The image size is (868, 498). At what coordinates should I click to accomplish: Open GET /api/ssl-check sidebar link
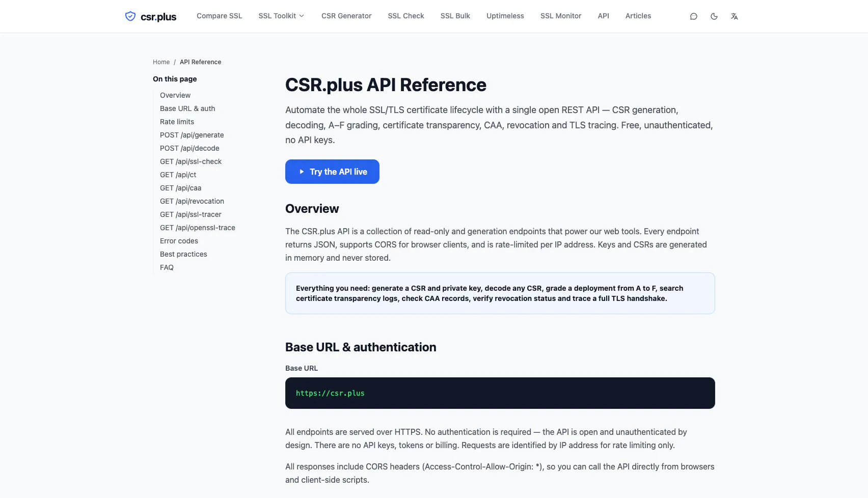pos(191,161)
